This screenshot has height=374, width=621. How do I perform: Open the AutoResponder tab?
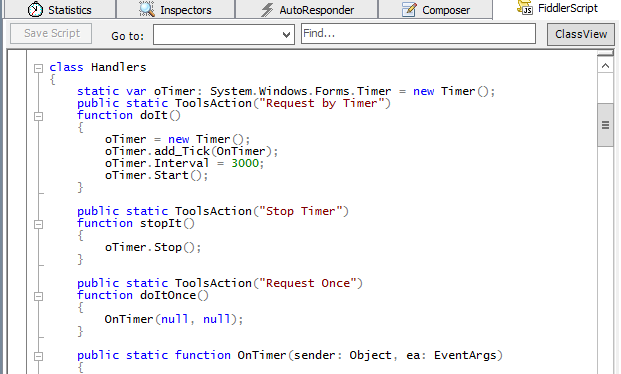pyautogui.click(x=307, y=9)
